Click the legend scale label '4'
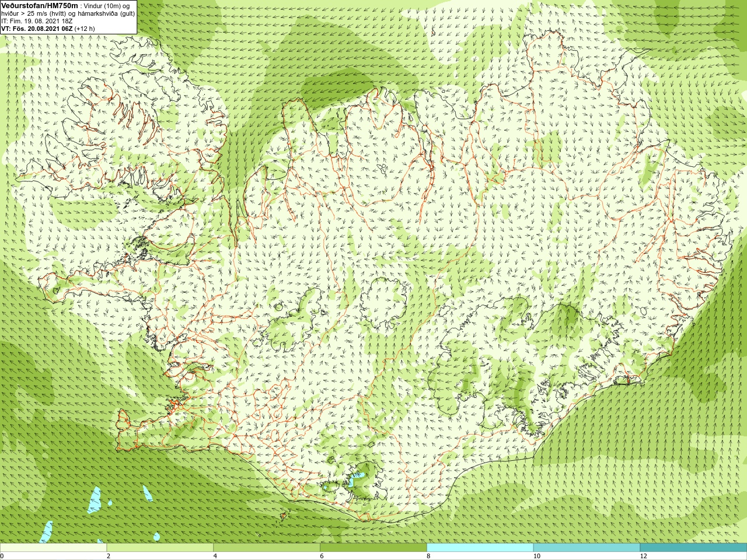This screenshot has width=747, height=560. tap(215, 556)
